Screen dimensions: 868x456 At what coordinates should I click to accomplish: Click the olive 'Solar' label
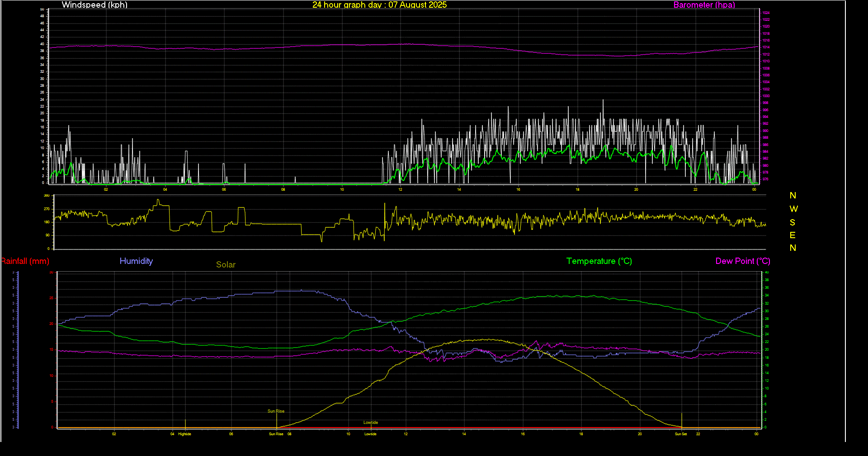226,264
